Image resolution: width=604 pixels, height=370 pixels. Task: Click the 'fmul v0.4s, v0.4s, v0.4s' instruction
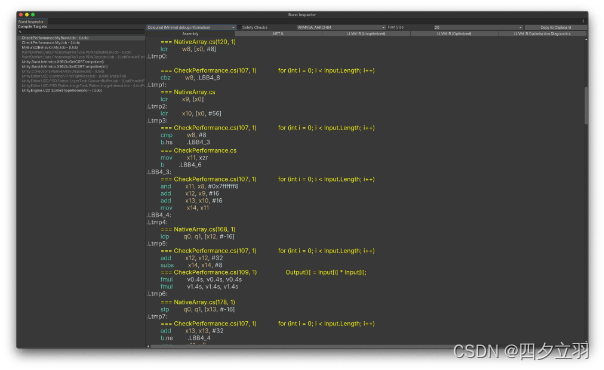pos(201,279)
